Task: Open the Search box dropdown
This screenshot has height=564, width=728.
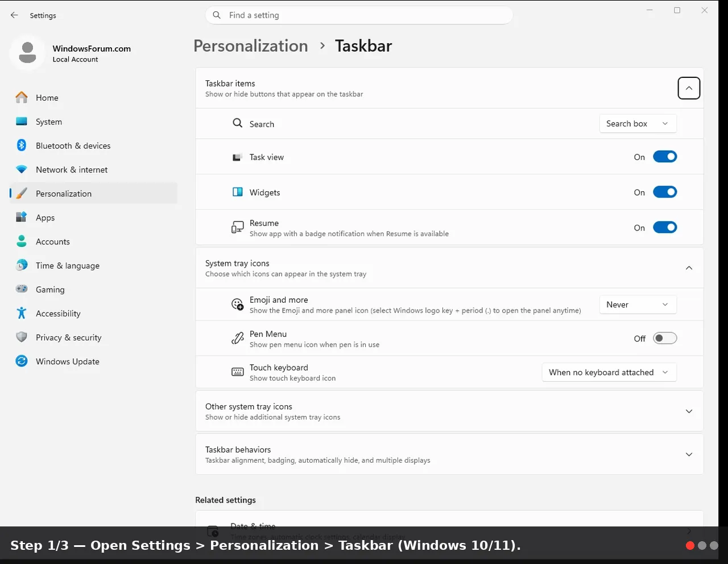Action: click(638, 123)
